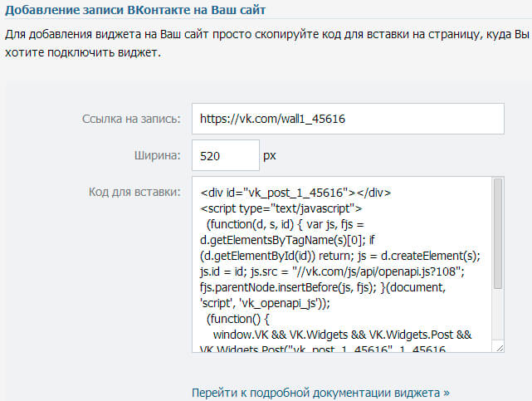Click the resize grip at textarea bottom-right corner
Image resolution: width=532 pixels, height=401 pixels.
[498, 349]
